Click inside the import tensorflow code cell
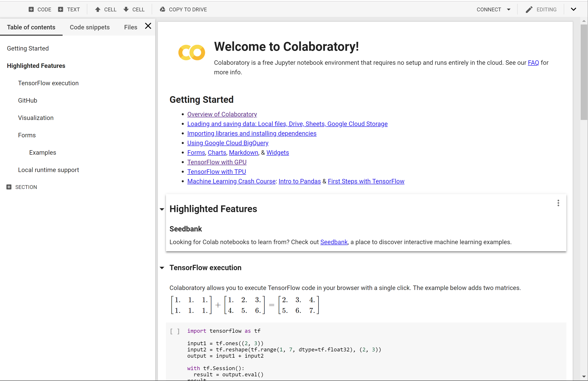588x381 pixels. (366, 352)
